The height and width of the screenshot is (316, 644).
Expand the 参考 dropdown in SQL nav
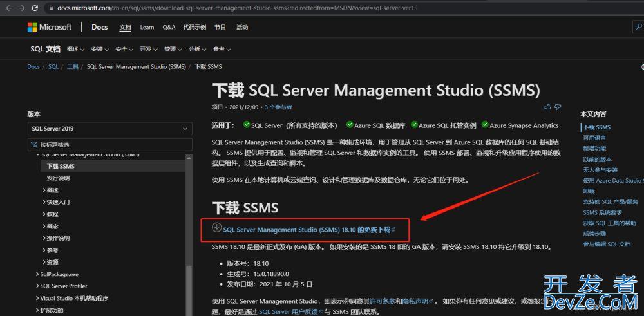coord(222,50)
